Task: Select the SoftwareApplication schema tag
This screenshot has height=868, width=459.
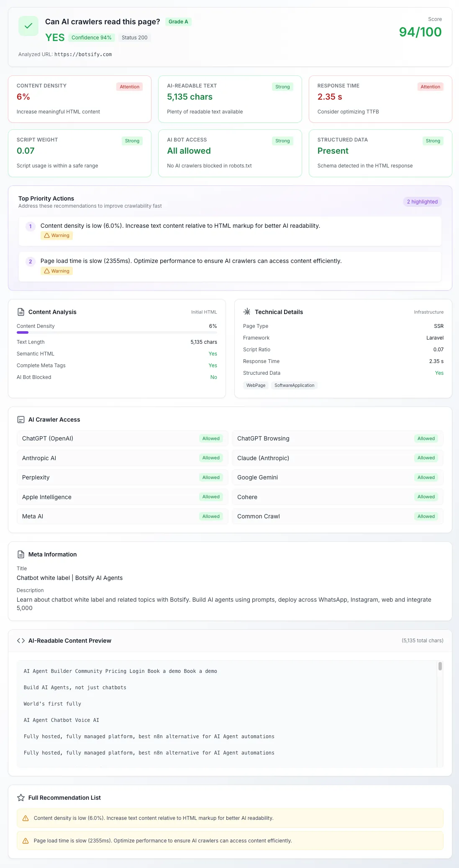Action: click(x=294, y=385)
